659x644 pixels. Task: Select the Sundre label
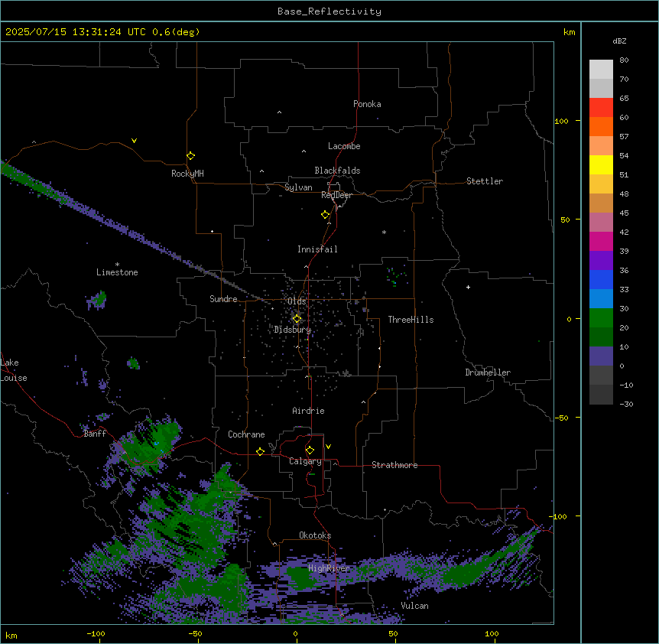[x=223, y=299]
